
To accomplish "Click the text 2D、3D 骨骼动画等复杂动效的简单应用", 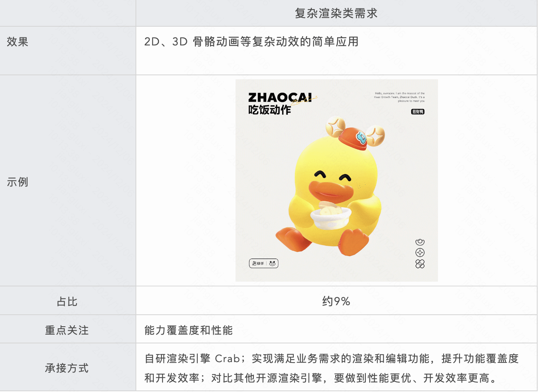I will [x=251, y=42].
